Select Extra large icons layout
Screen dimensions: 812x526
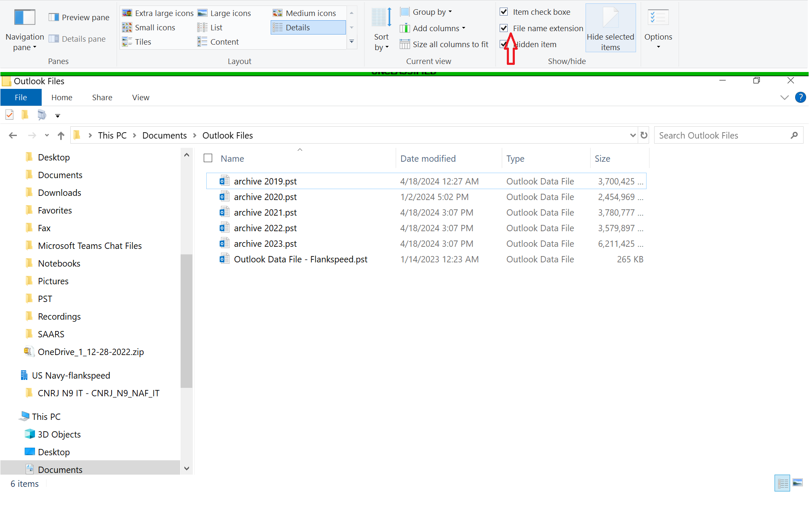coord(158,13)
